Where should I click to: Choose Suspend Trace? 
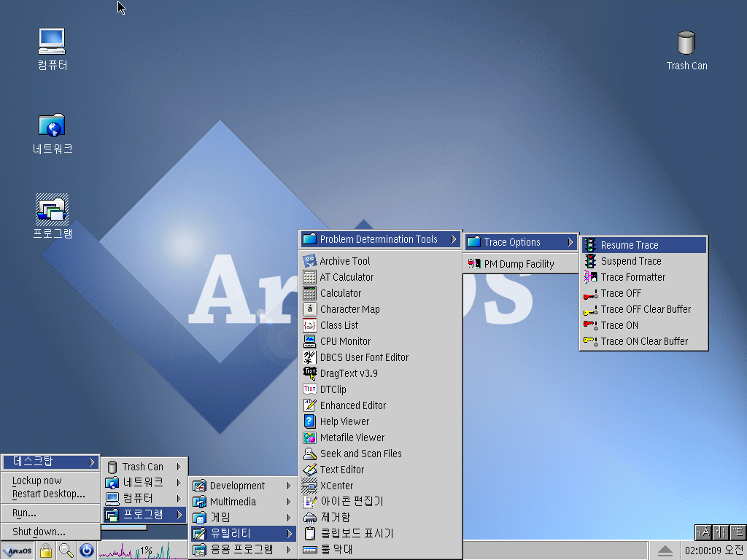[x=631, y=261]
